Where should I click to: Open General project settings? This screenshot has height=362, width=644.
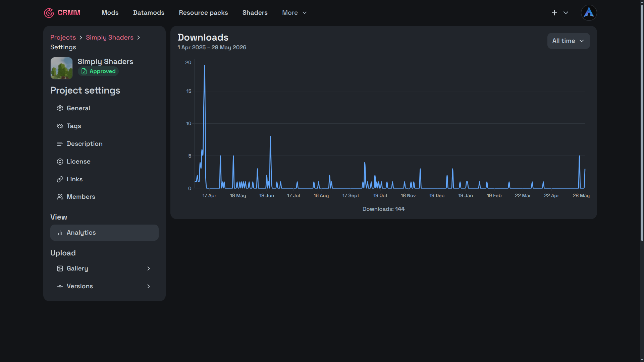(x=104, y=108)
